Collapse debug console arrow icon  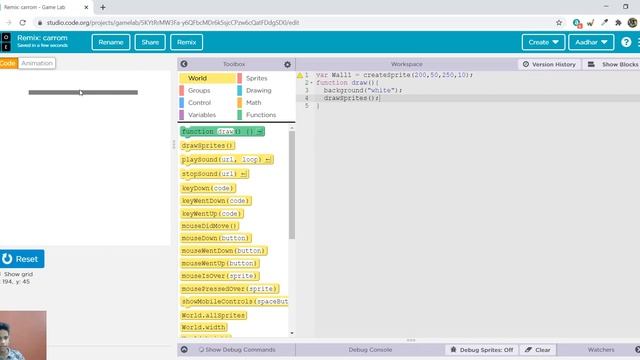(184, 349)
